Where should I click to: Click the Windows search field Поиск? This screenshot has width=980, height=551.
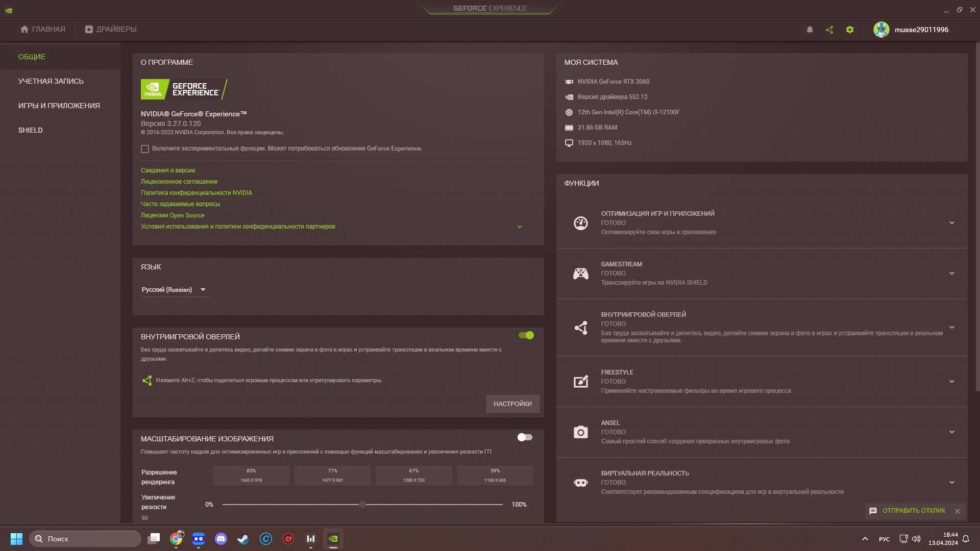pyautogui.click(x=85, y=539)
